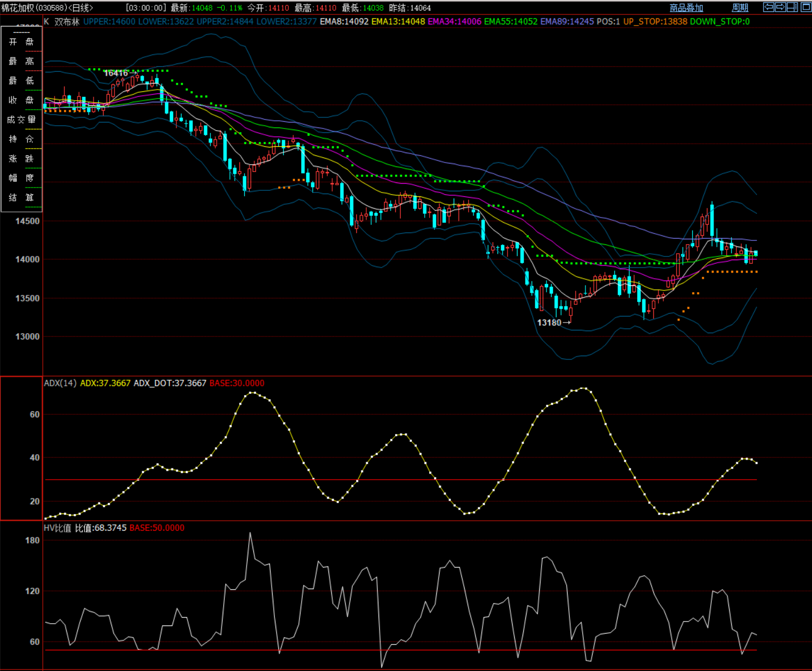The image size is (812, 671).
Task: Click the red BASE:30.0000 label in ADX pane
Action: click(x=237, y=383)
